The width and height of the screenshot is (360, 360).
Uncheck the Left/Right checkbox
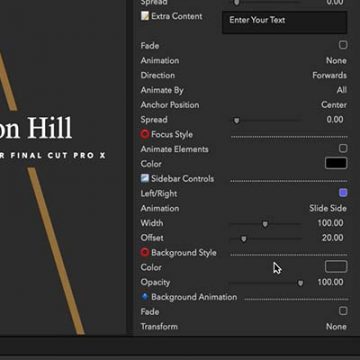click(x=343, y=193)
